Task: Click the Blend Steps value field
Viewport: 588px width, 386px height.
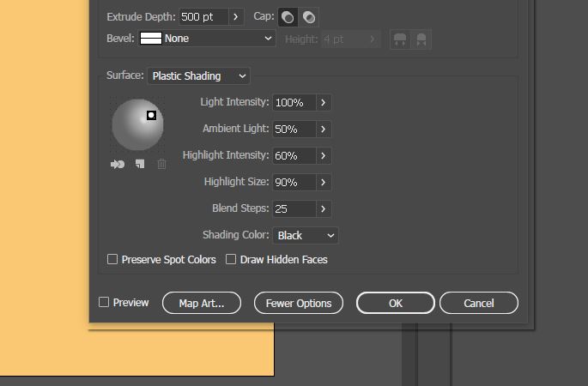Action: [x=294, y=208]
